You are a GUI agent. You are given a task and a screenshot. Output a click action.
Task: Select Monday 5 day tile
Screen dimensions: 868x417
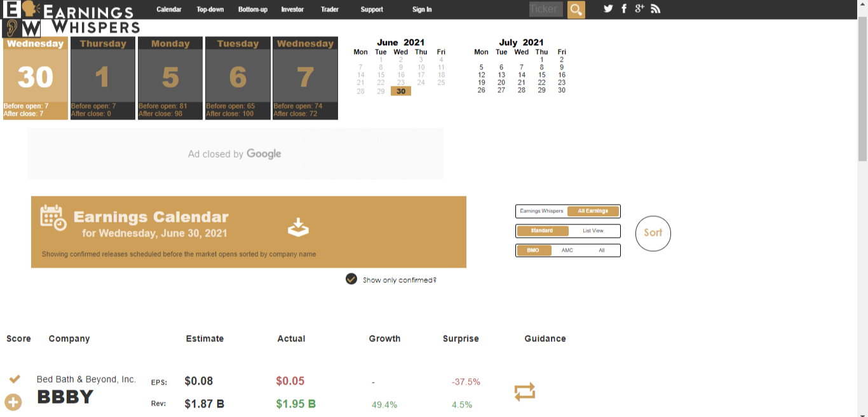(170, 78)
